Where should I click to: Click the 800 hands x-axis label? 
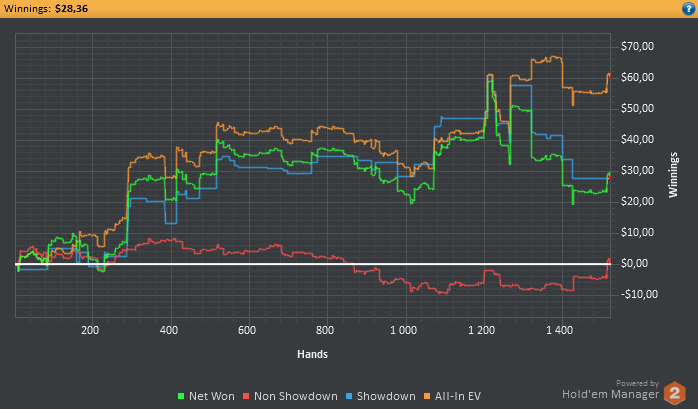[325, 330]
